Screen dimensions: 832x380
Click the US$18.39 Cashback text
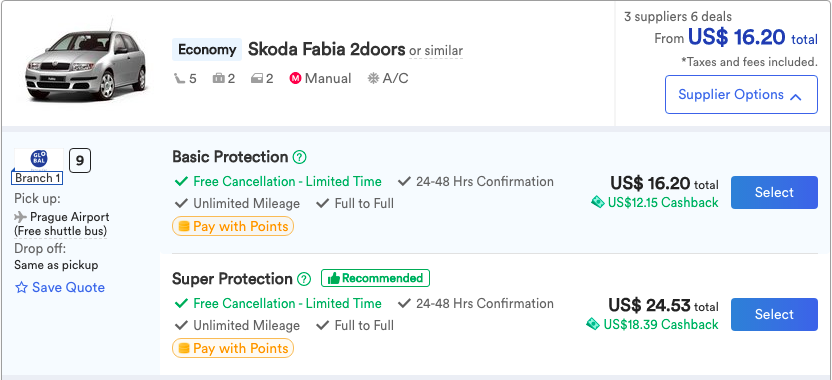pos(661,324)
